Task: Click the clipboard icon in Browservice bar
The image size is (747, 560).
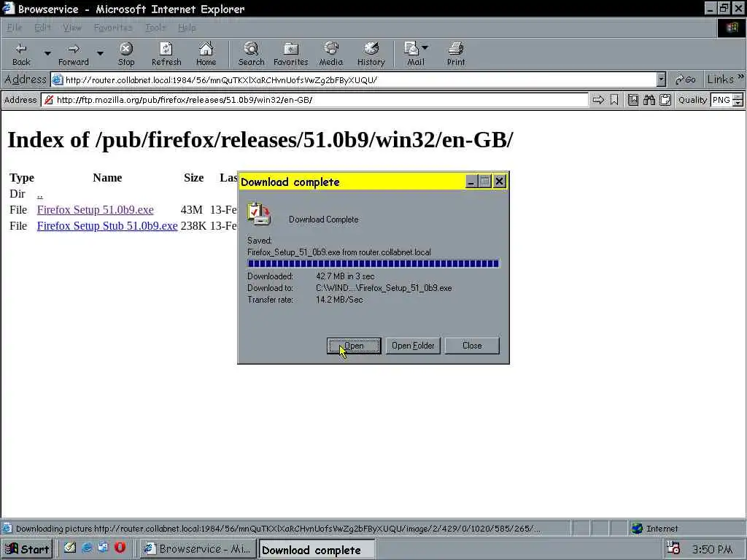Action: coord(665,100)
